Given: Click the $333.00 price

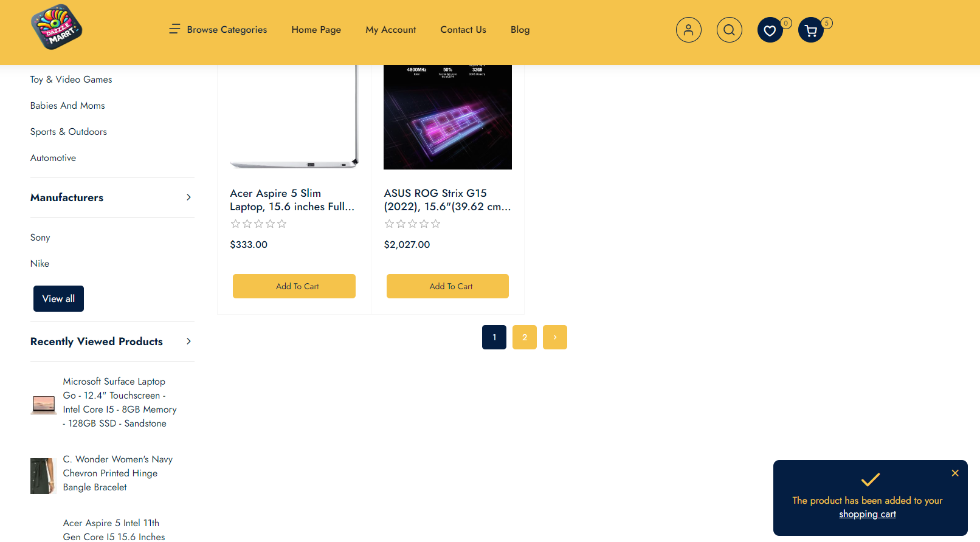Looking at the screenshot, I should (249, 244).
